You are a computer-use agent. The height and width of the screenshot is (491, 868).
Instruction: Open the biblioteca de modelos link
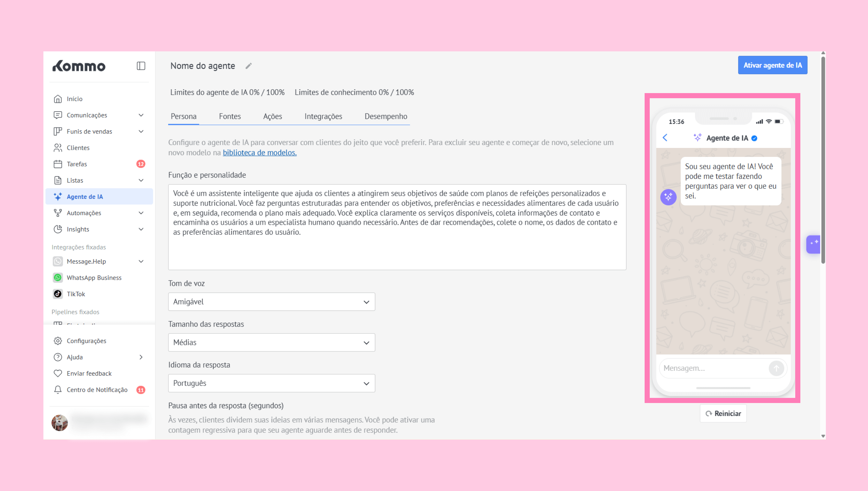click(259, 153)
